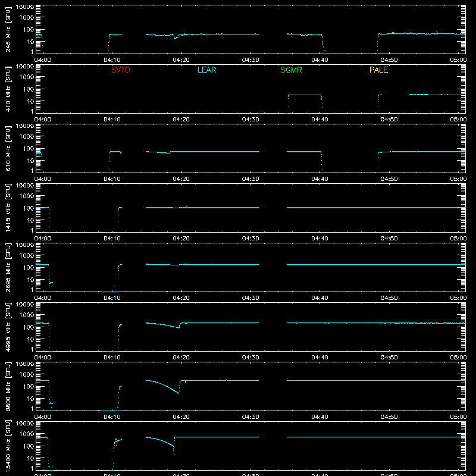476x476 pixels.
Task: Click the green SGMR station label
Action: (291, 70)
